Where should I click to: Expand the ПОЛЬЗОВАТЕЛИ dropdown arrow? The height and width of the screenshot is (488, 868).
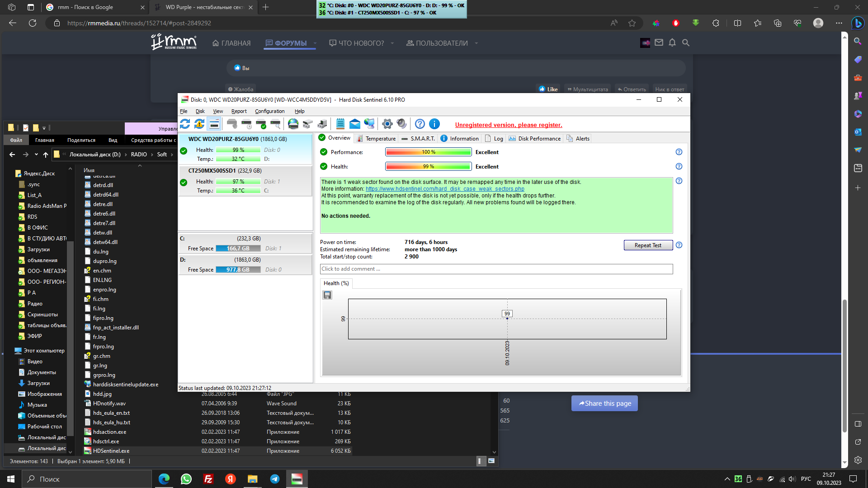coord(476,43)
